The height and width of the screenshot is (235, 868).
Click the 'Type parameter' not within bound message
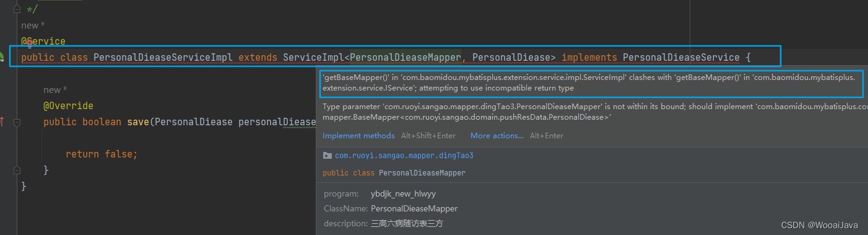(594, 112)
